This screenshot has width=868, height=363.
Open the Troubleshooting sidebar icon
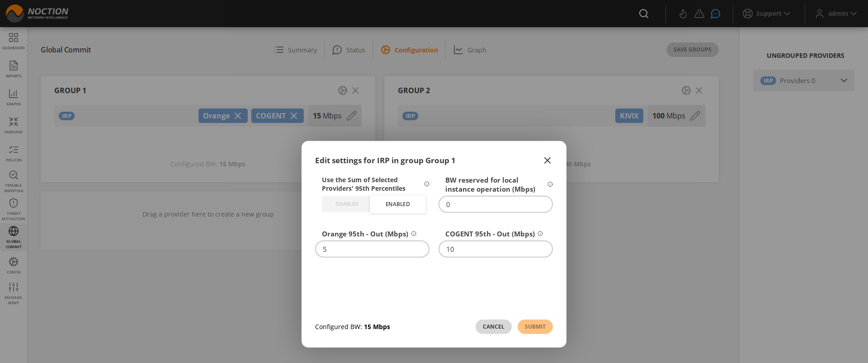coord(14,180)
